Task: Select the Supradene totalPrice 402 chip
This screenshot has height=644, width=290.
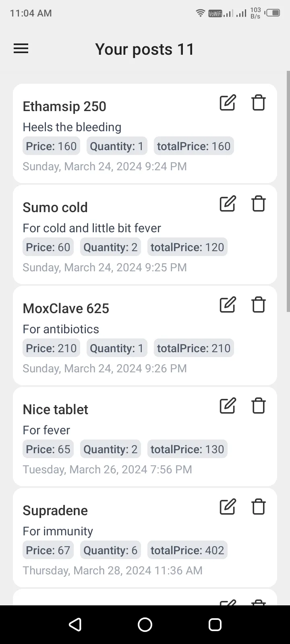Action: [187, 550]
